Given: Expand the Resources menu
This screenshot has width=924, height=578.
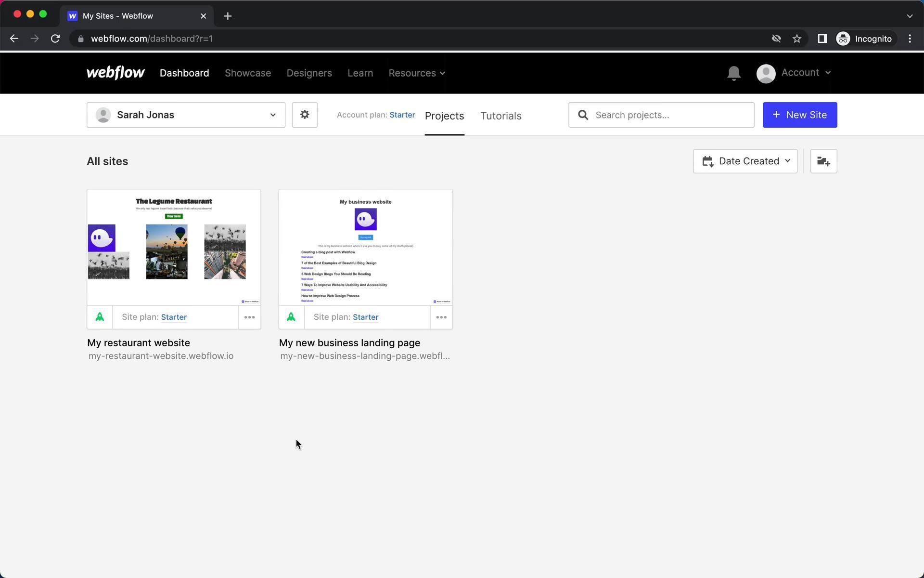Looking at the screenshot, I should click(x=417, y=73).
